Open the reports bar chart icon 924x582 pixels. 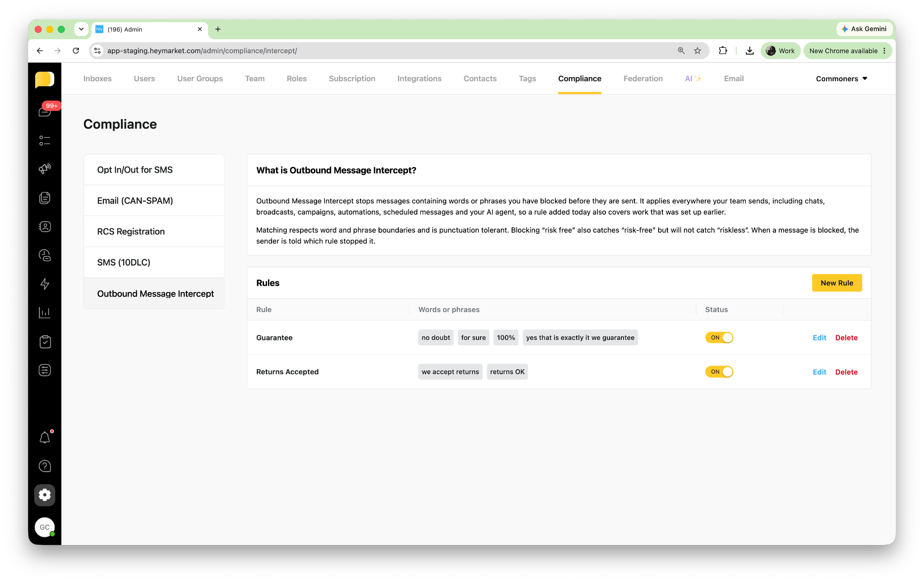click(x=45, y=313)
